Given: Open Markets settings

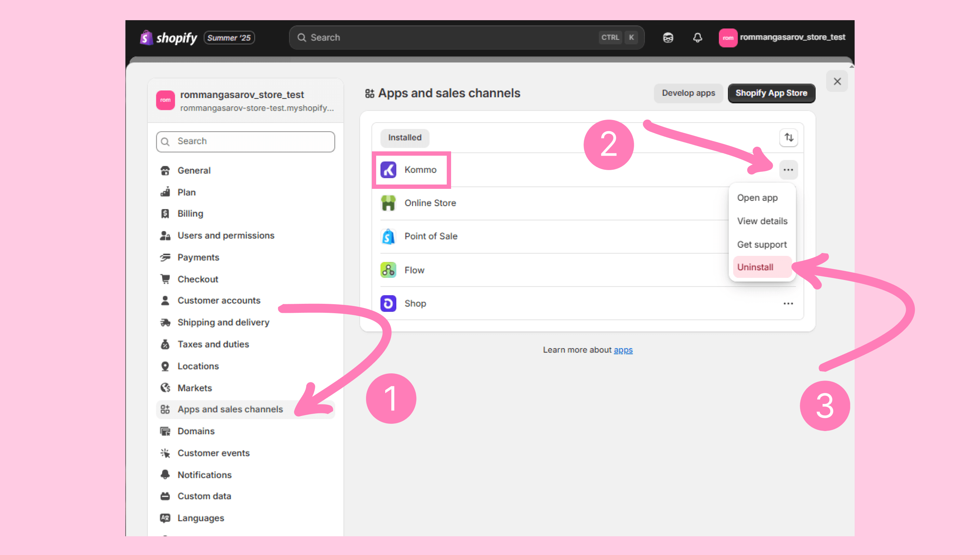Looking at the screenshot, I should click(x=245, y=388).
